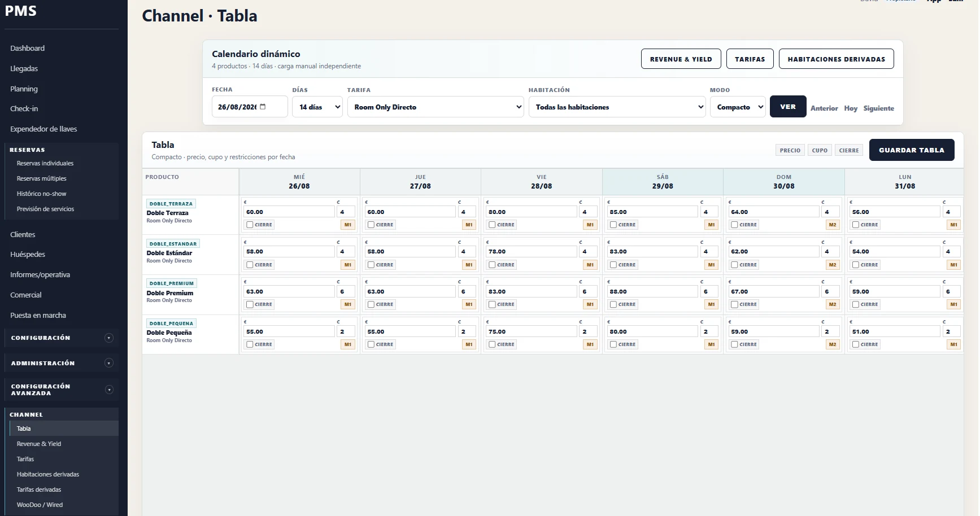The image size is (980, 516).
Task: Click the PRECIO legend chip
Action: [x=790, y=150]
